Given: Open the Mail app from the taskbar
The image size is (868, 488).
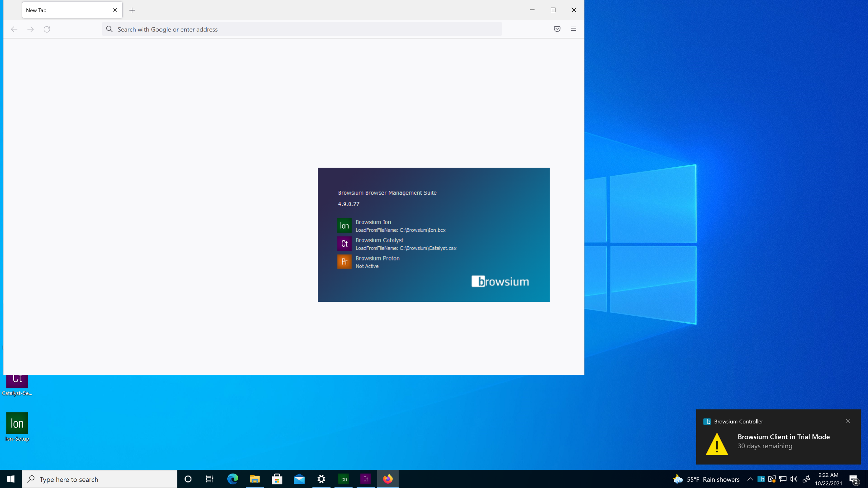Looking at the screenshot, I should (299, 479).
